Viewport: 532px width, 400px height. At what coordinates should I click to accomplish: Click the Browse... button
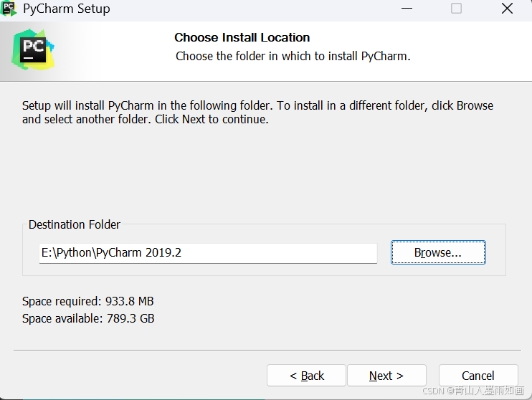(x=438, y=252)
